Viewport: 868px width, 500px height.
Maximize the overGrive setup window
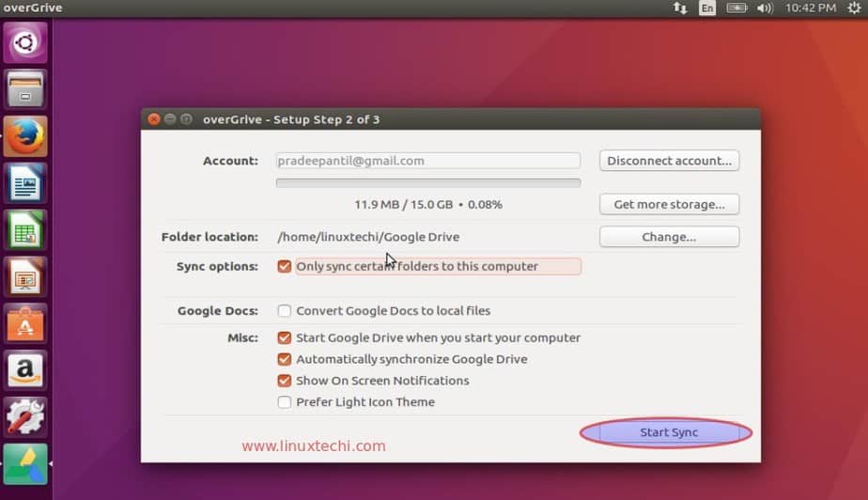pyautogui.click(x=187, y=119)
